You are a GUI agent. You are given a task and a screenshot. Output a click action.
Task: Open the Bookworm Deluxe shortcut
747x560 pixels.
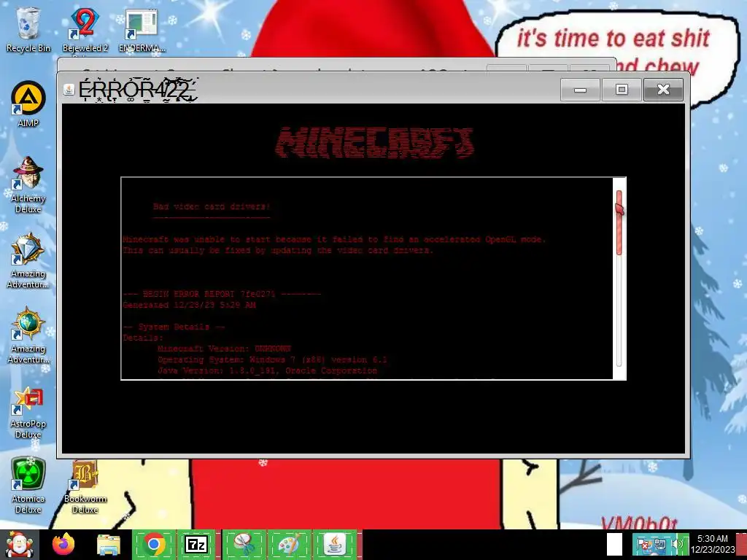[x=85, y=486]
